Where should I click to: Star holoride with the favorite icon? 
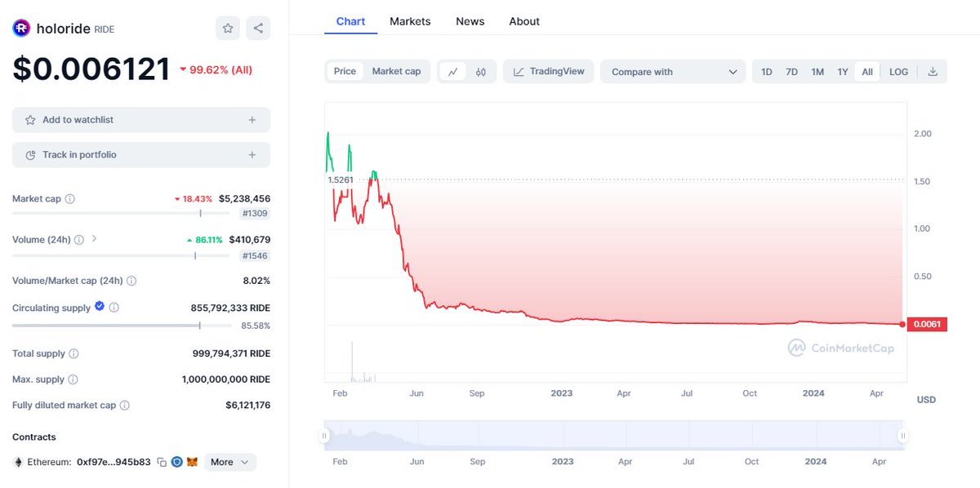[x=228, y=29]
